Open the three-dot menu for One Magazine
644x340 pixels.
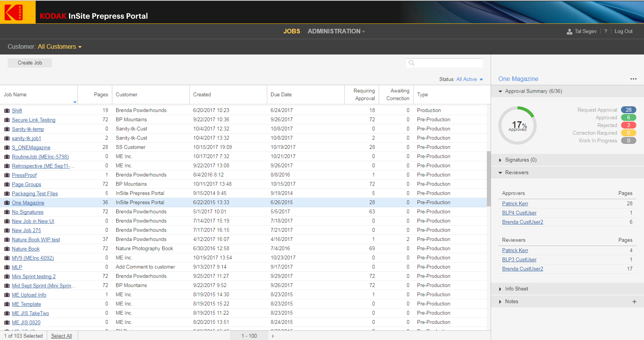coord(633,79)
